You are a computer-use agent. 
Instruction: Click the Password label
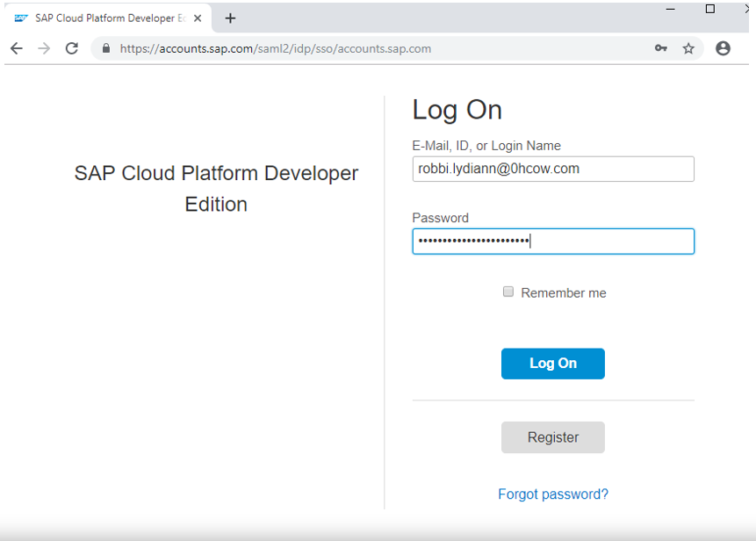click(x=440, y=218)
